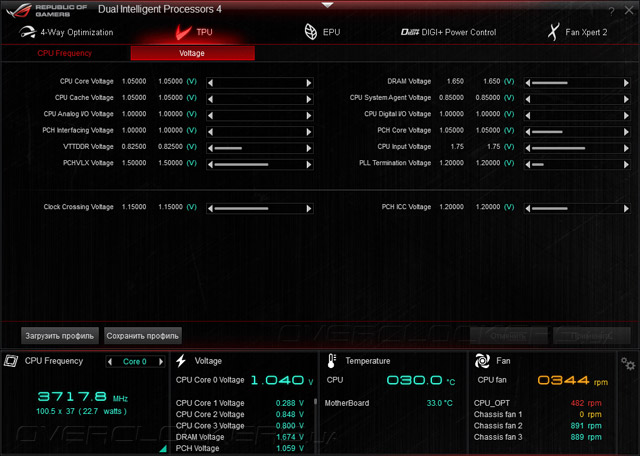Click CPU_OPT 482 rpm reading
640x456 pixels.
click(x=586, y=403)
